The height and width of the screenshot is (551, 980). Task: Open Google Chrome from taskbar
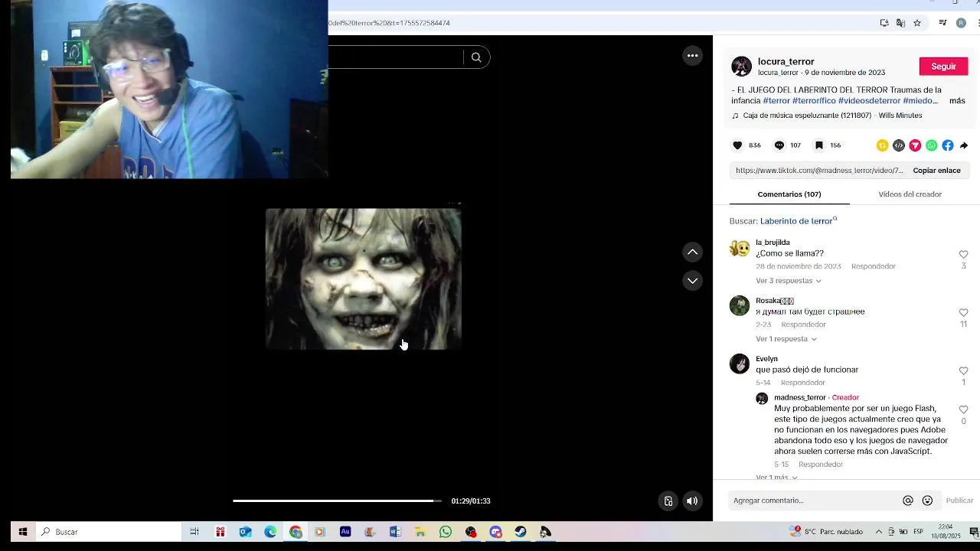click(296, 532)
